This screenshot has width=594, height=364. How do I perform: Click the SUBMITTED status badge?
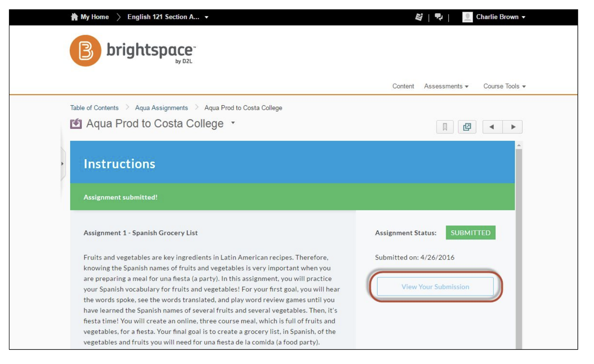470,233
